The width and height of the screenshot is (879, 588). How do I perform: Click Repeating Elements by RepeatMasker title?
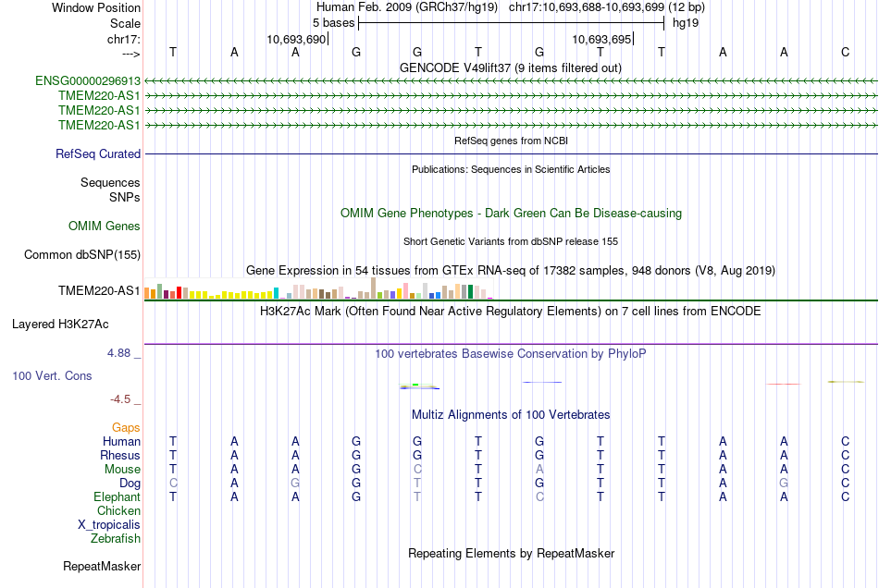tap(512, 554)
